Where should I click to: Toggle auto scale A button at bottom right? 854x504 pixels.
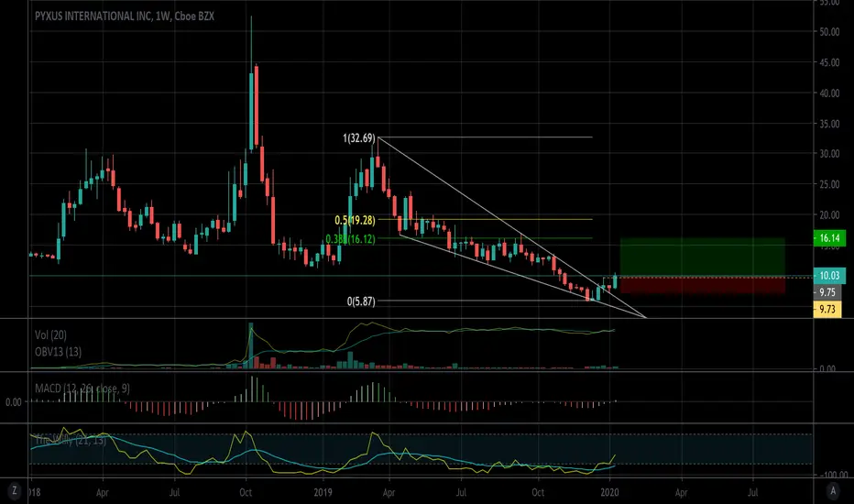click(x=833, y=491)
